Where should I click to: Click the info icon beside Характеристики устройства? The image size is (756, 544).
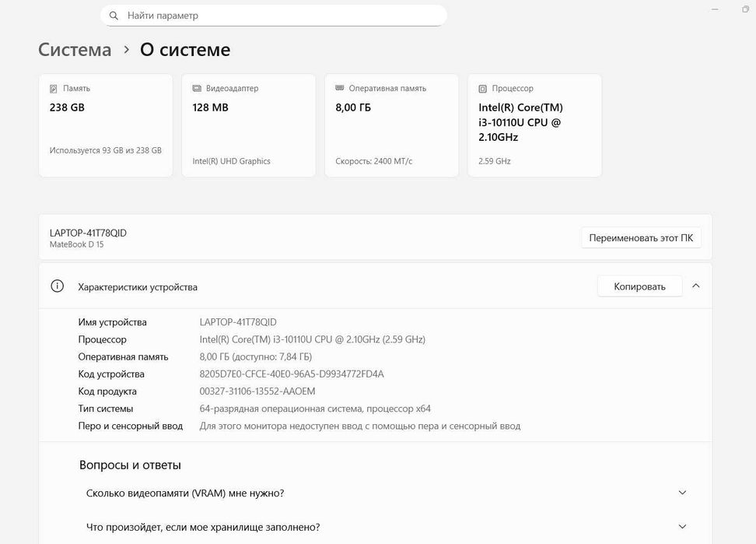tap(58, 286)
